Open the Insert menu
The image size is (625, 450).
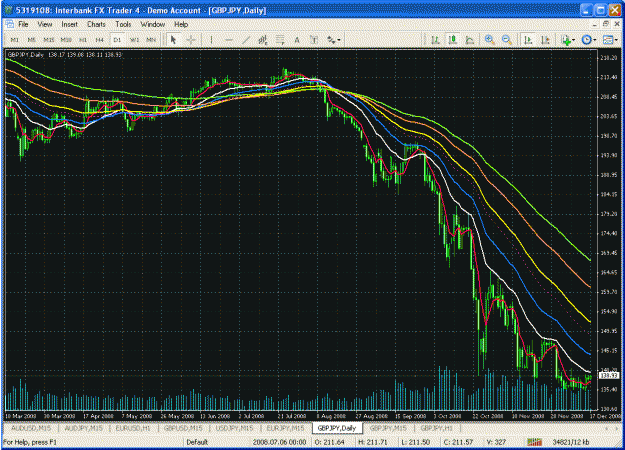click(69, 24)
